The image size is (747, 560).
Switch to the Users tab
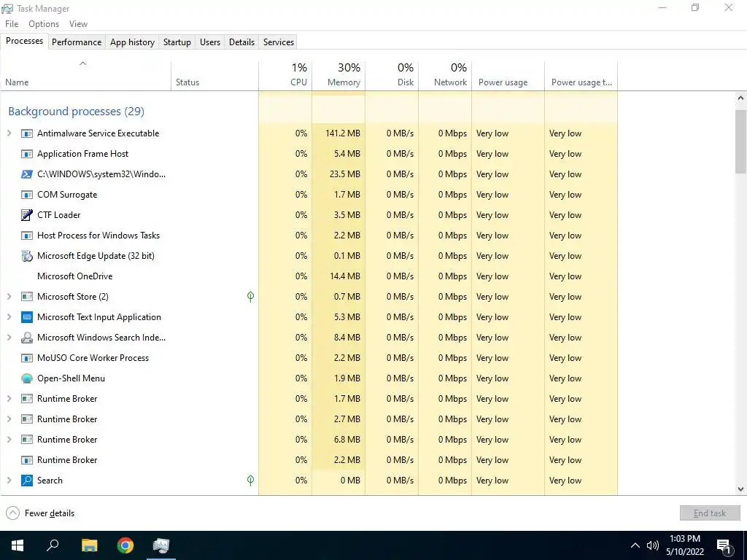click(210, 42)
